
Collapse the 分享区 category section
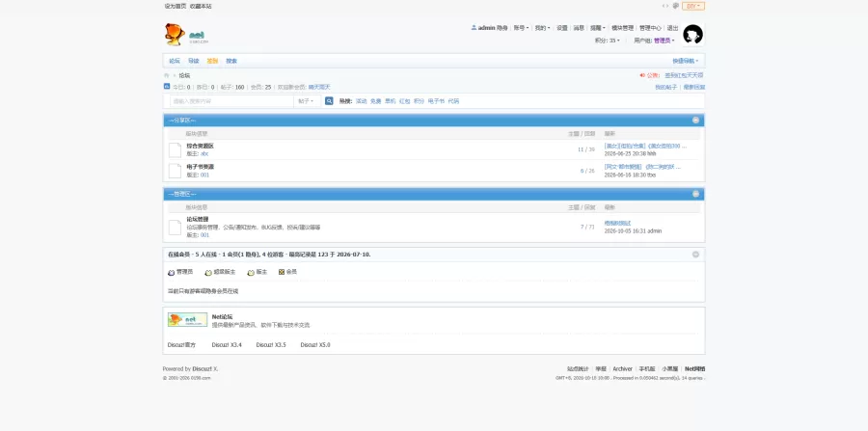(x=695, y=121)
